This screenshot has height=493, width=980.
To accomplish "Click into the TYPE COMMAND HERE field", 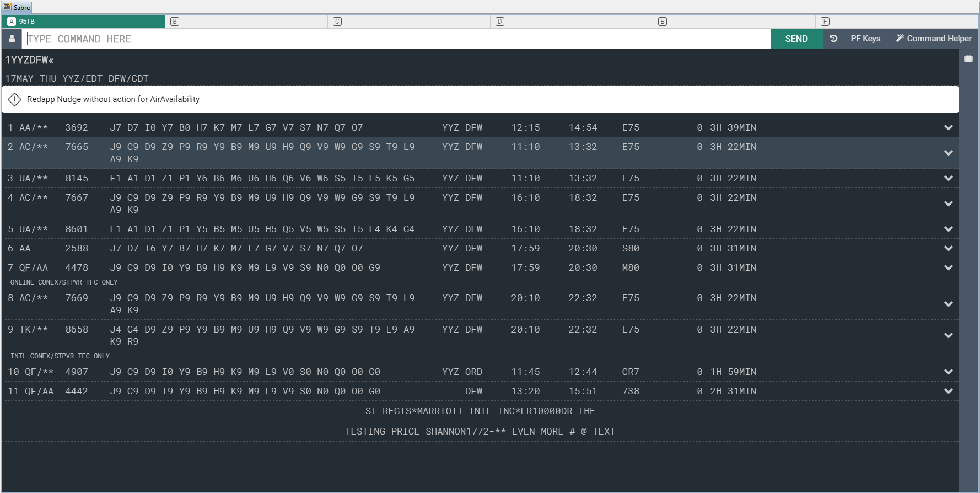I will coord(396,39).
